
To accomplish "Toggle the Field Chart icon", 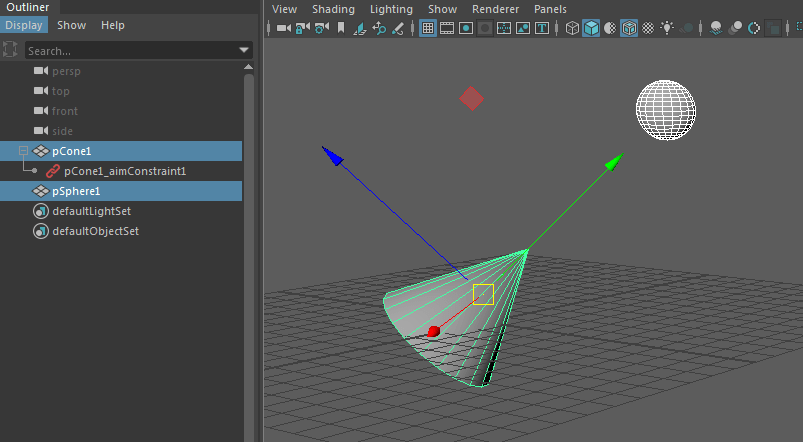I will pos(504,28).
